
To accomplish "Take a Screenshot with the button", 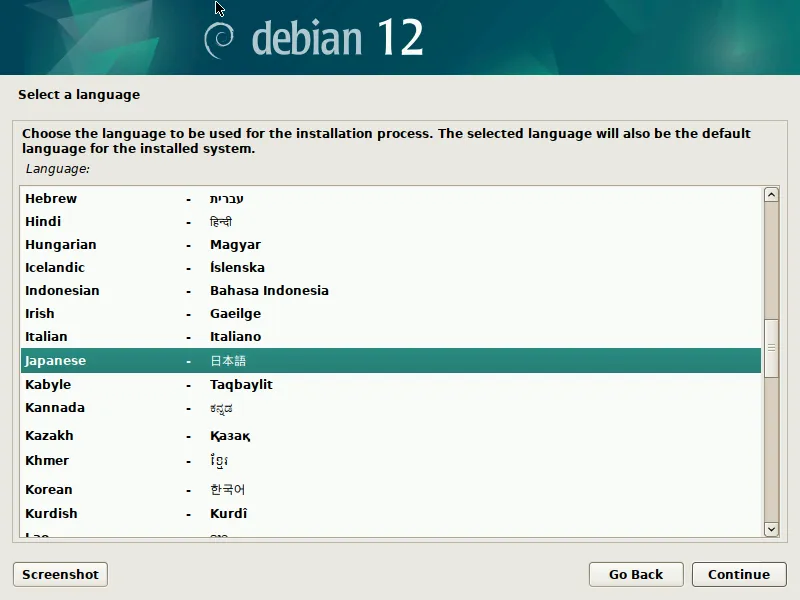I will [60, 574].
